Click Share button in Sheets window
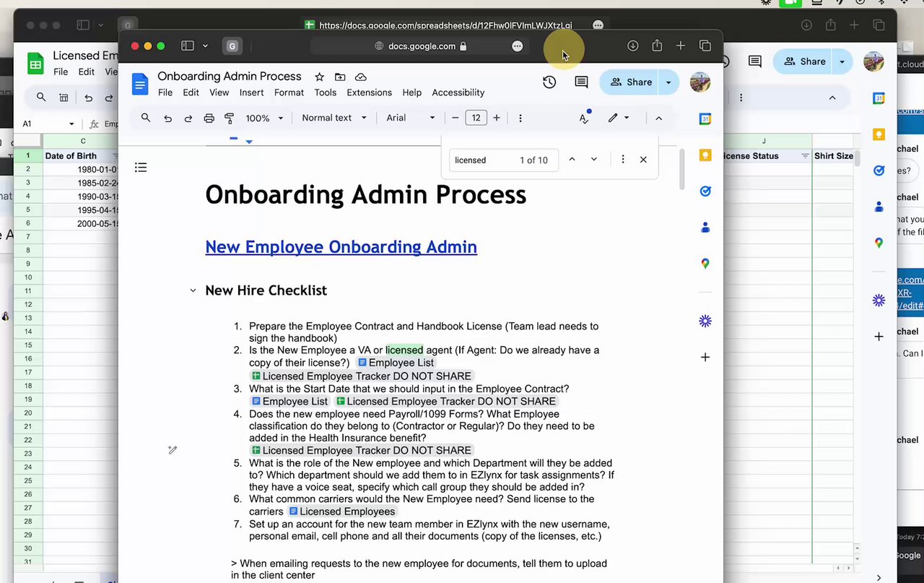 tap(804, 61)
